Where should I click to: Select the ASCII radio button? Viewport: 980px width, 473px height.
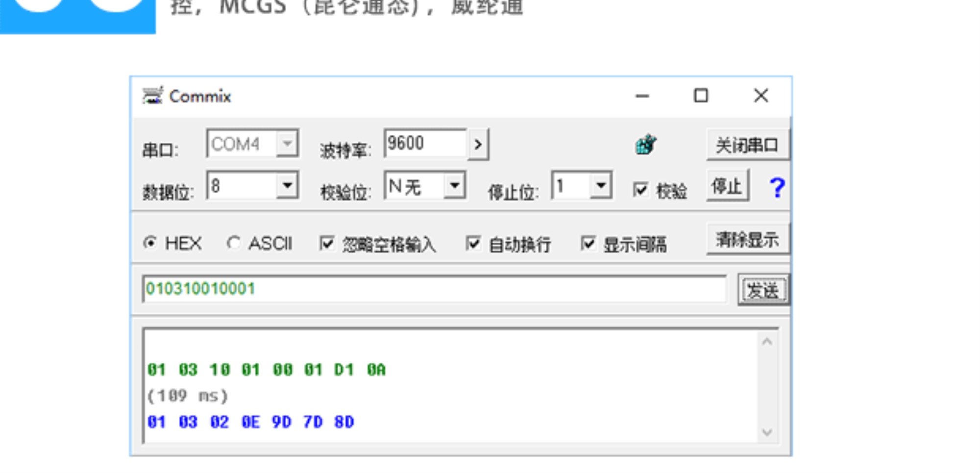tap(234, 243)
